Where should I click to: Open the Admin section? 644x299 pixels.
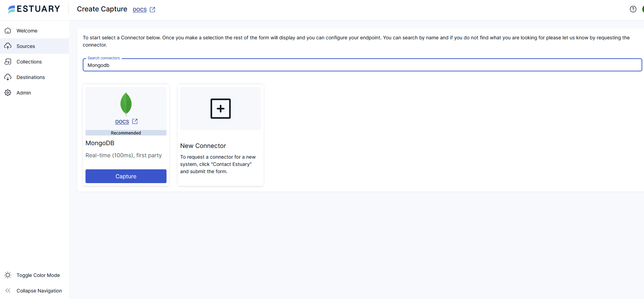click(x=34, y=93)
